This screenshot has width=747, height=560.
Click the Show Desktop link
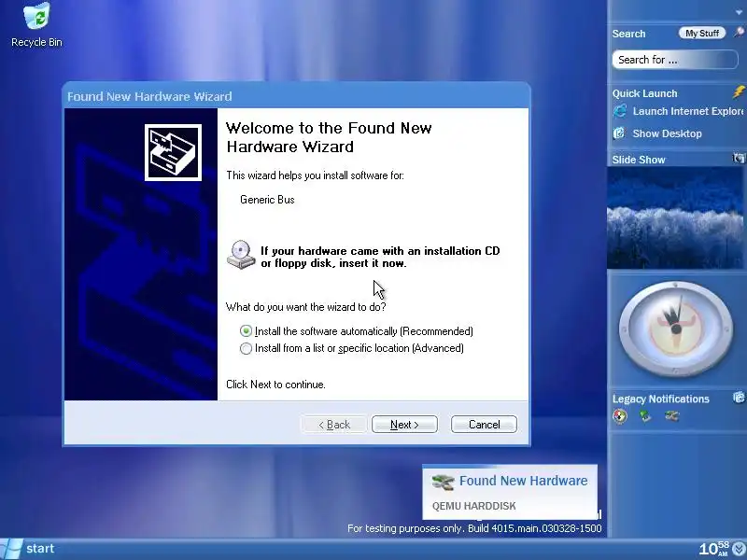point(667,133)
